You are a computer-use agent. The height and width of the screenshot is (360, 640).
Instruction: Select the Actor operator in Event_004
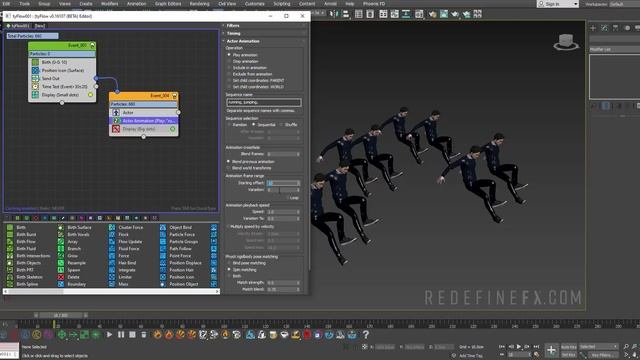coord(144,112)
